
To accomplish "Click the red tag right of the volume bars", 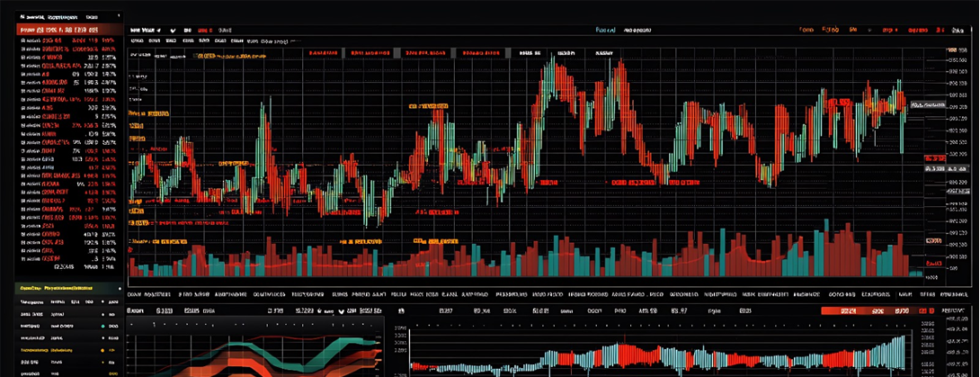I will pos(933,242).
